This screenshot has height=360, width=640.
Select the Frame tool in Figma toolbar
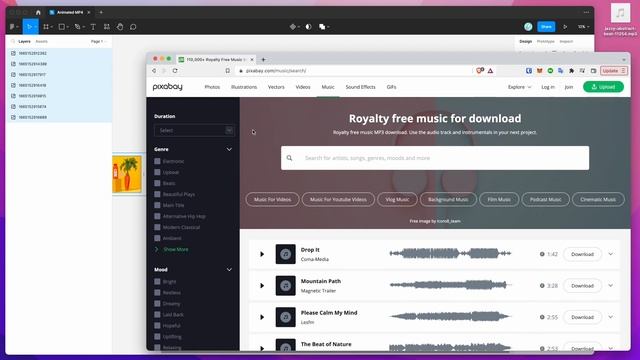(46, 27)
